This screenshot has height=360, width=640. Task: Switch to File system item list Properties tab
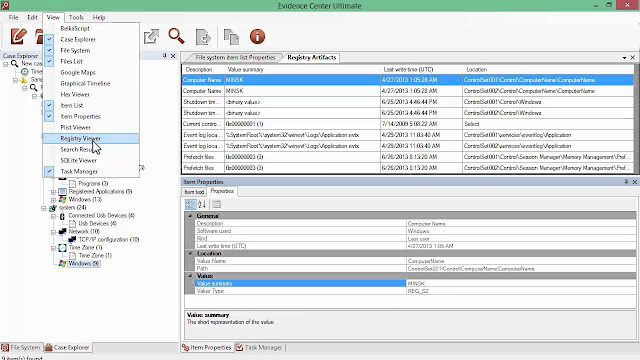235,58
